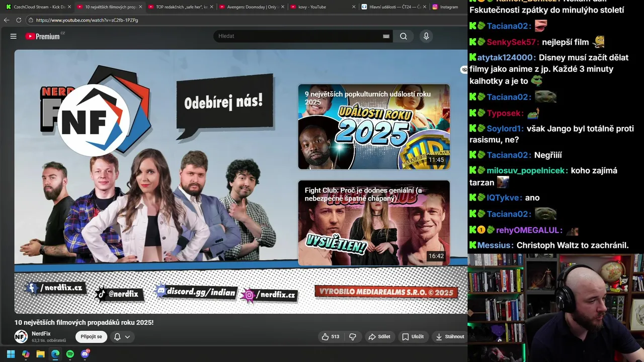Open NerdFix channel avatar below video
Viewport: 644px width, 362px height.
click(x=21, y=336)
